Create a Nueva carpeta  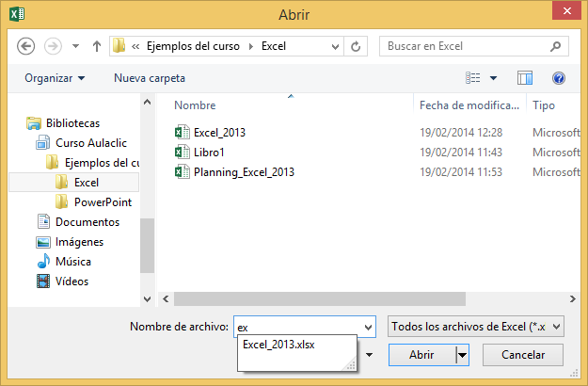click(x=150, y=78)
